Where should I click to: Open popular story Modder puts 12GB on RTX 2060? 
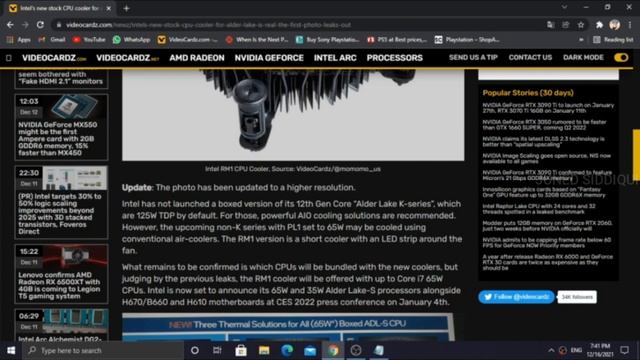[x=547, y=226]
